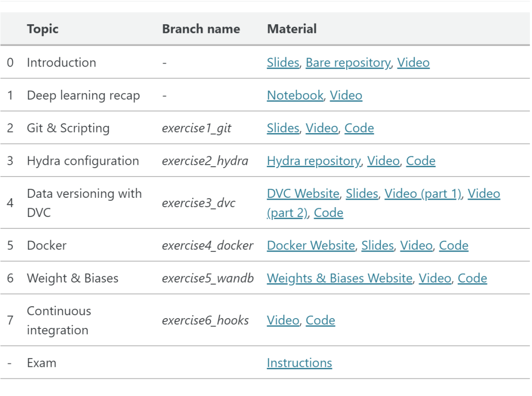
Task: Play the Continuous integration Video
Action: pos(283,321)
